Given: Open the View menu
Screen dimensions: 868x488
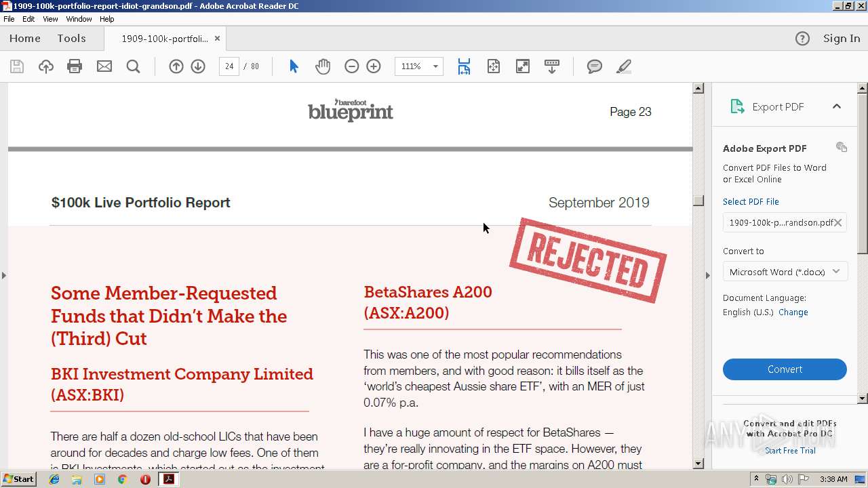Looking at the screenshot, I should click(x=50, y=19).
